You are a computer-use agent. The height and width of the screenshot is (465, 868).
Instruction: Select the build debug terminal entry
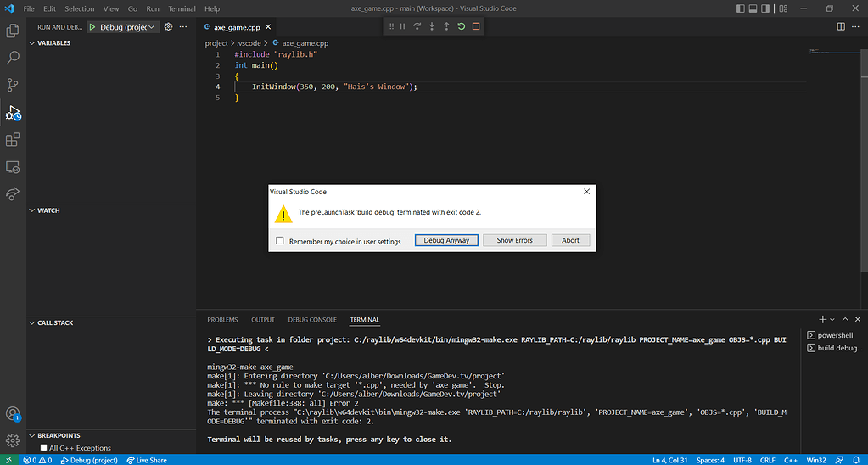pos(835,348)
